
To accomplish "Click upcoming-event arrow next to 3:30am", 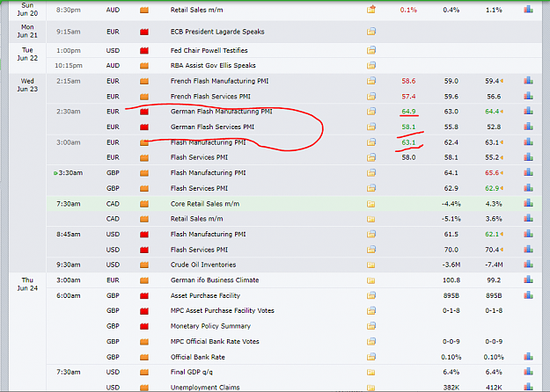I will [x=55, y=173].
